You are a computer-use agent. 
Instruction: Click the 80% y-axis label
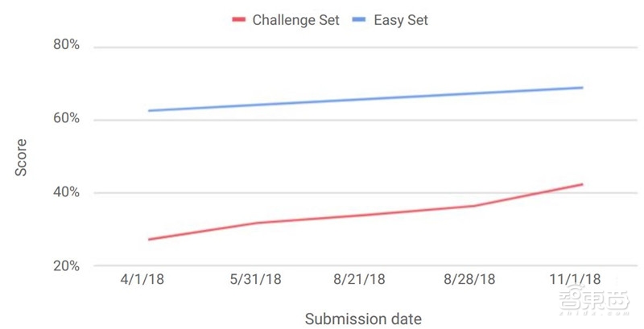66,47
